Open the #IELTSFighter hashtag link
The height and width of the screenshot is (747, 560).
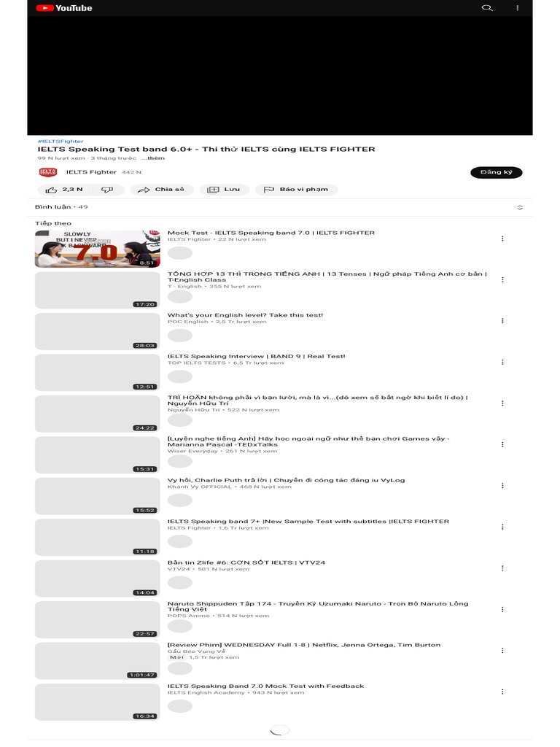(61, 142)
